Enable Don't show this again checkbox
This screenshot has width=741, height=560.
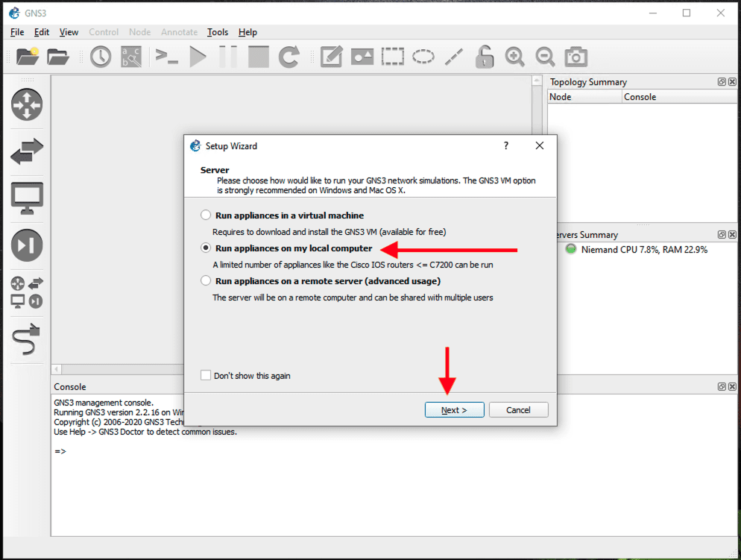click(206, 376)
